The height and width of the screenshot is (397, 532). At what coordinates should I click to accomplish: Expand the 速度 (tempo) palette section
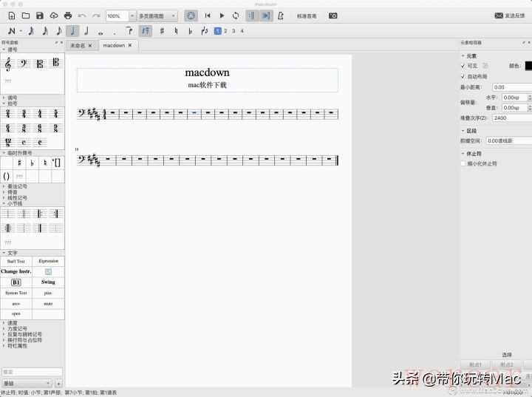[x=11, y=322]
